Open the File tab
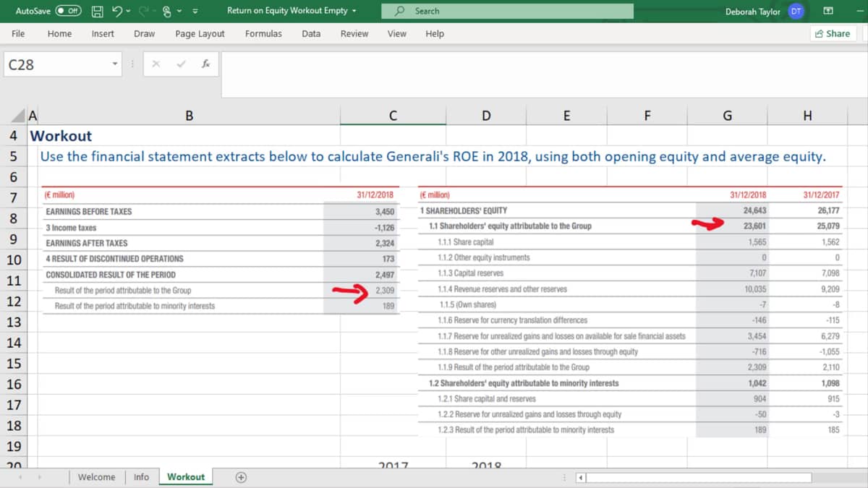This screenshot has height=488, width=868. (x=18, y=33)
